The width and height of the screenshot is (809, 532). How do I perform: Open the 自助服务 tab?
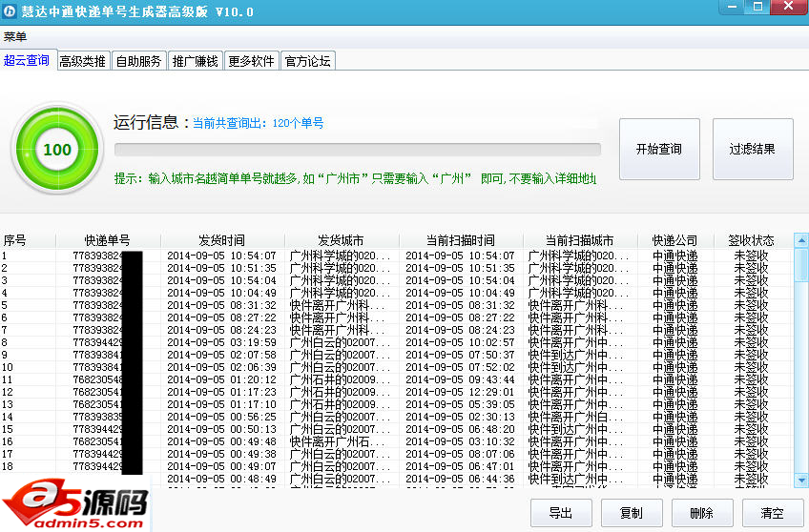click(x=138, y=61)
